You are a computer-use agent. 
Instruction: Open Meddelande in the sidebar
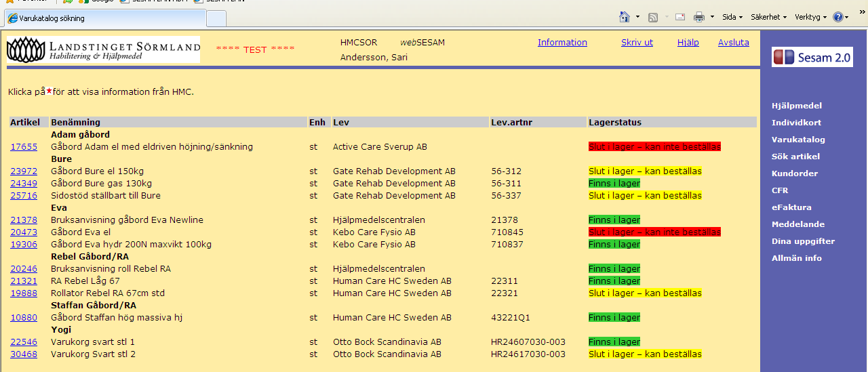click(x=798, y=224)
